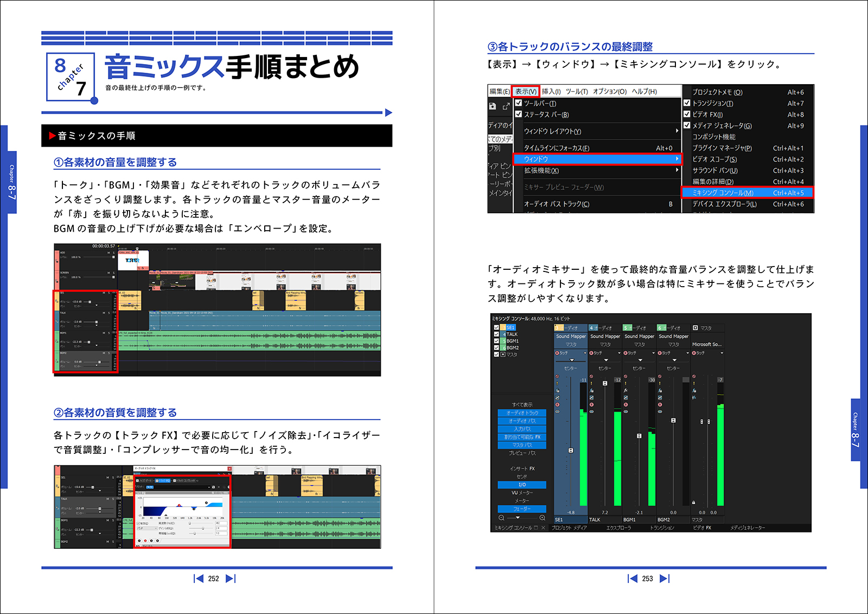Uncheck ビデオ FX(I) in the menu
The width and height of the screenshot is (868, 614).
point(687,114)
